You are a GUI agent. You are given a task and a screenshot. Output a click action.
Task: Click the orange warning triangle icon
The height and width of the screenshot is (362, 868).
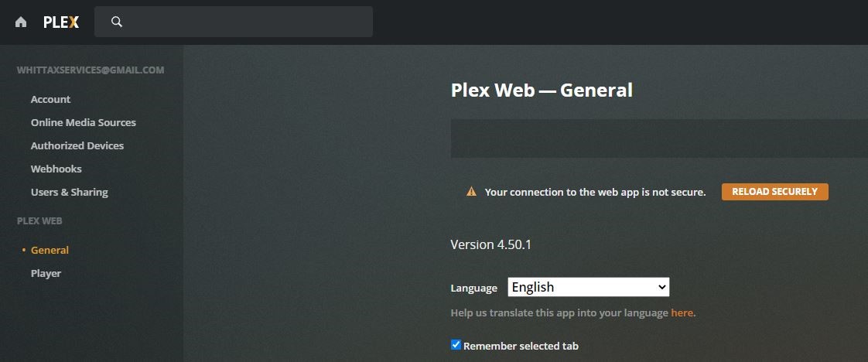[x=471, y=192]
